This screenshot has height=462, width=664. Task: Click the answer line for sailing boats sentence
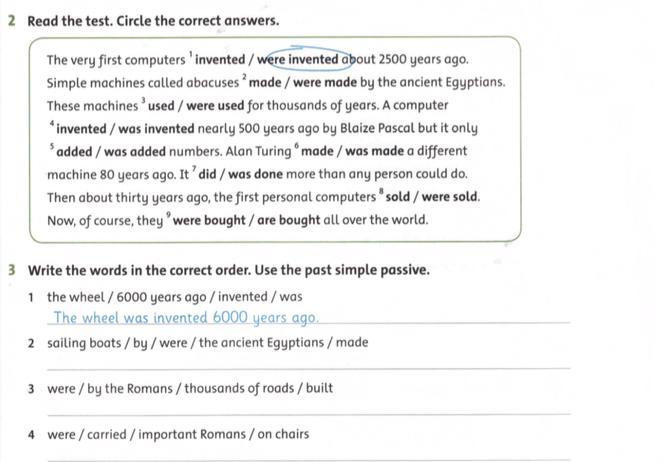(309, 362)
